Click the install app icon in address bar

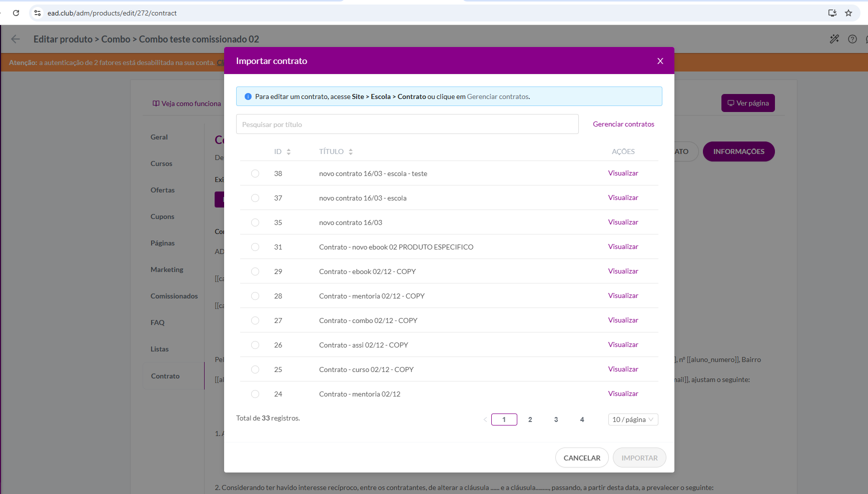tap(832, 13)
